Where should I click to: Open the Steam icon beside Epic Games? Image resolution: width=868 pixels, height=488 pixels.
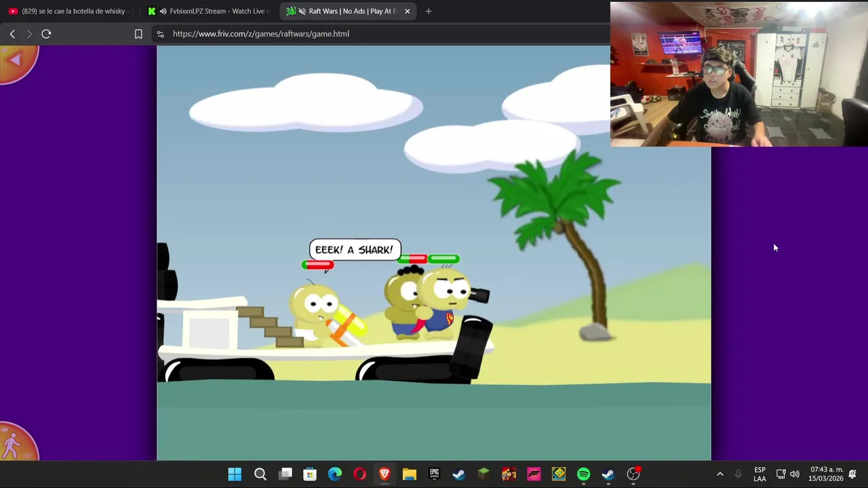tap(459, 474)
